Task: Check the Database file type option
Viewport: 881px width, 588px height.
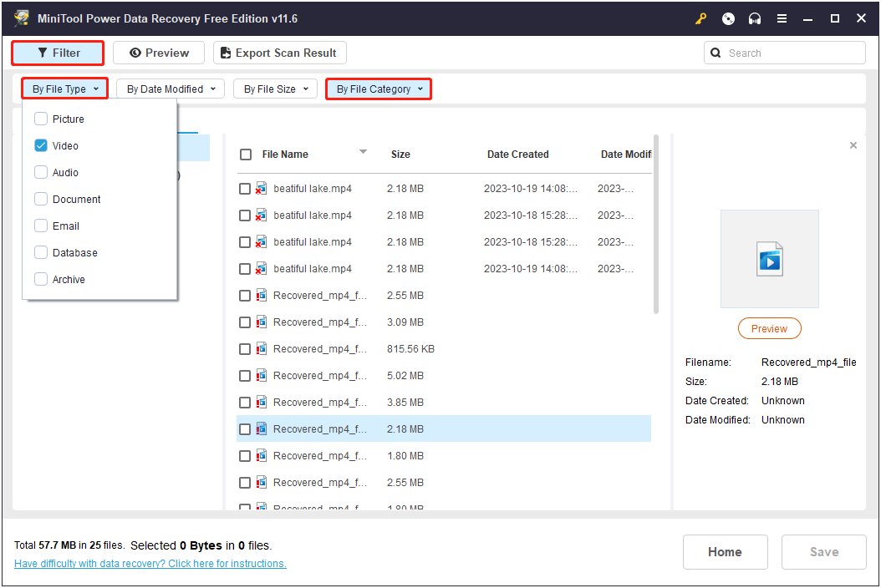Action: coord(41,252)
